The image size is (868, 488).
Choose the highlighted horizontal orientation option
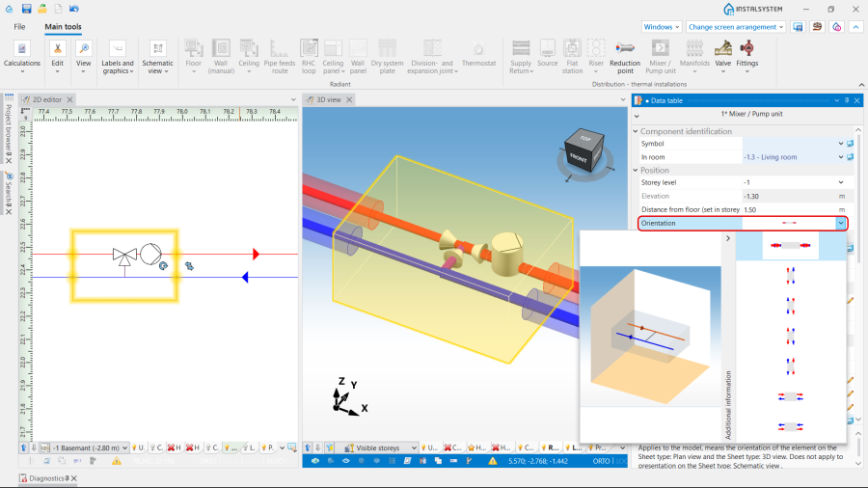(791, 245)
